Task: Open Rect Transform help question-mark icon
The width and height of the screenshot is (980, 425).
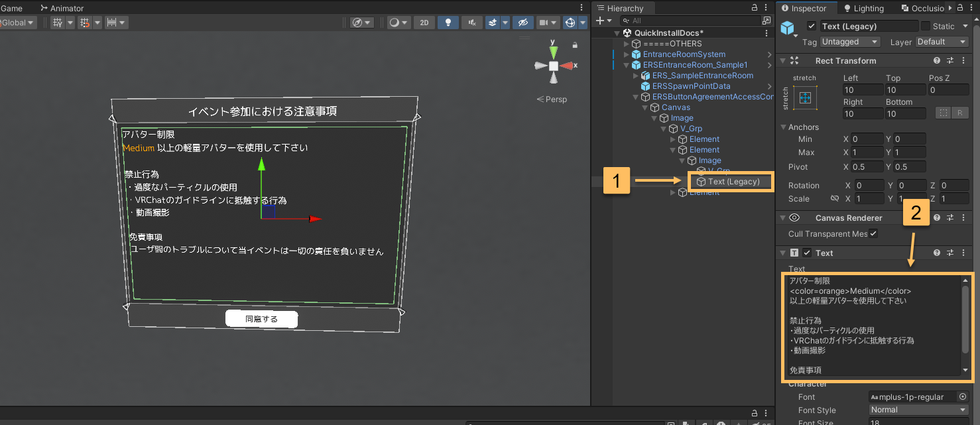Action: pos(937,60)
